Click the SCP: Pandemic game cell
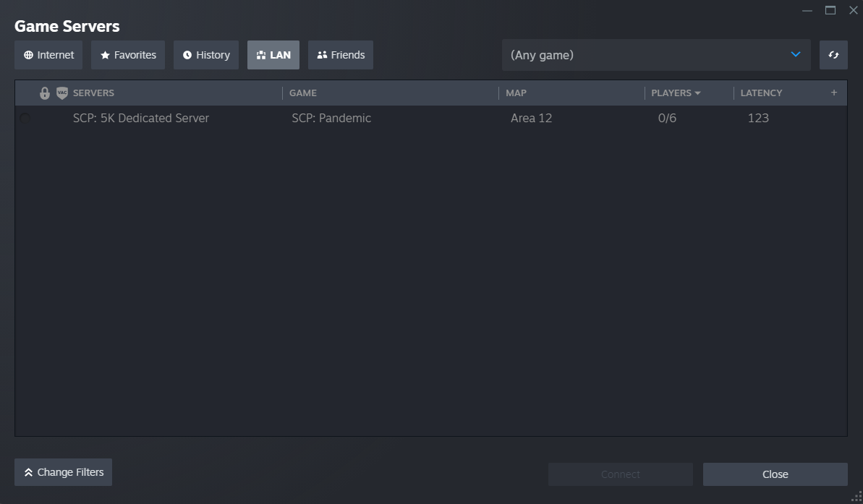Image resolution: width=863 pixels, height=504 pixels. (x=331, y=119)
